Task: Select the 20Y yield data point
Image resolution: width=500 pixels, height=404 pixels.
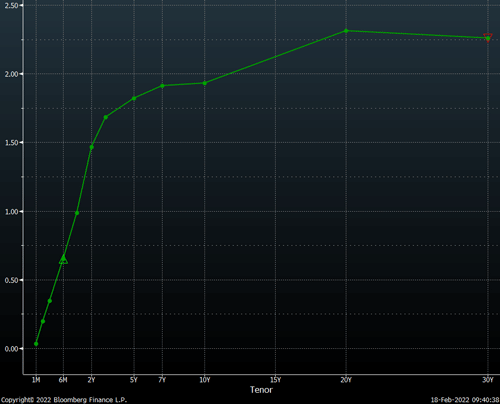Action: 346,31
